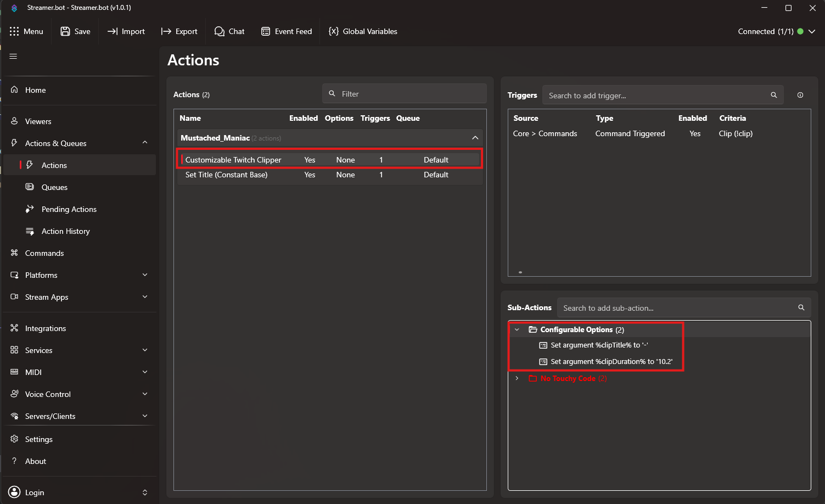Open the Chat window from the toolbar
The width and height of the screenshot is (825, 504).
click(229, 31)
